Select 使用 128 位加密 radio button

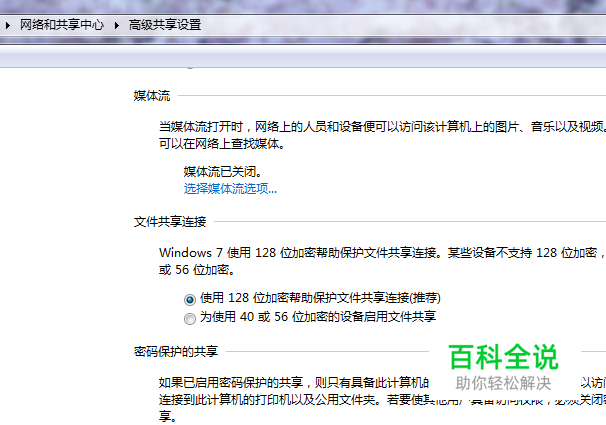coord(190,299)
